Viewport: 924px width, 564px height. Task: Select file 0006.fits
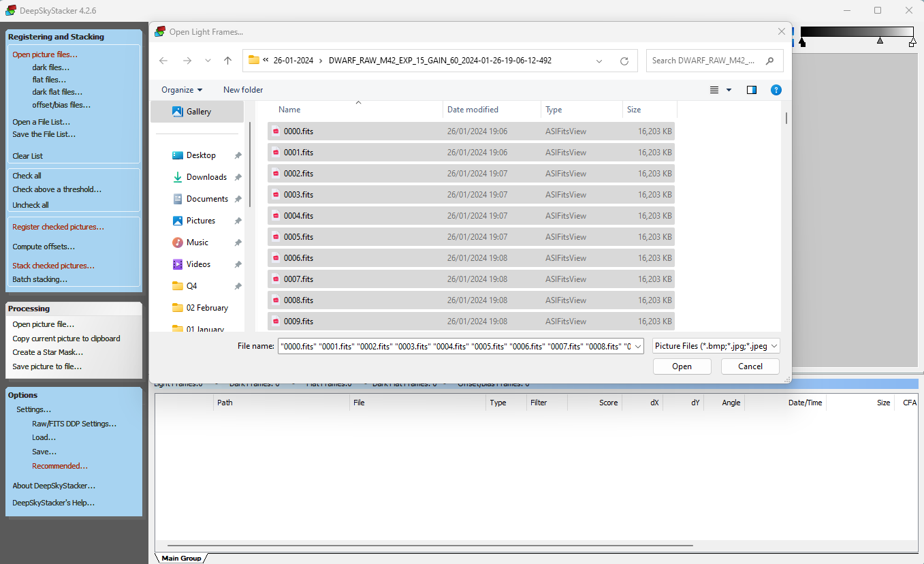(471, 258)
